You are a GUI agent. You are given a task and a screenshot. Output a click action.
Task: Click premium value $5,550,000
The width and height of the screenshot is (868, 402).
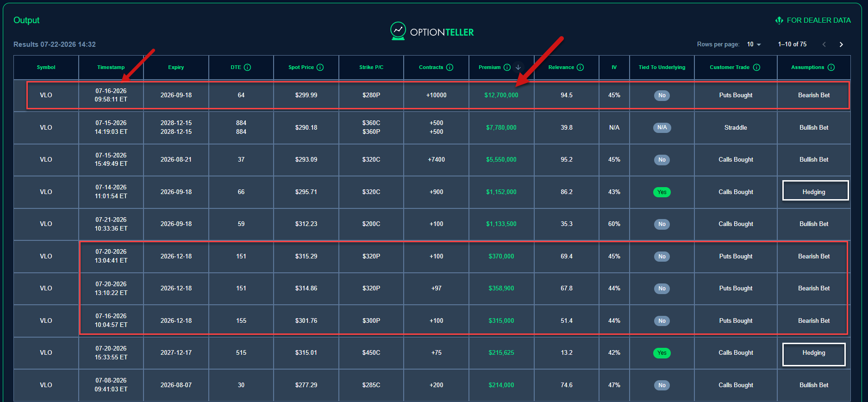point(501,160)
